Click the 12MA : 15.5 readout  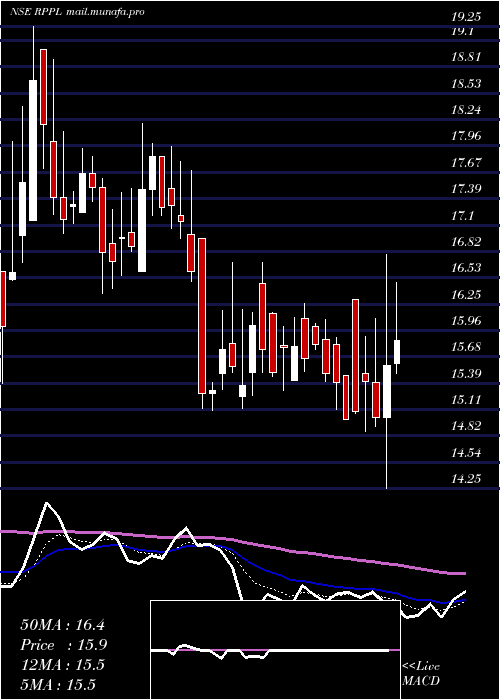click(62, 665)
